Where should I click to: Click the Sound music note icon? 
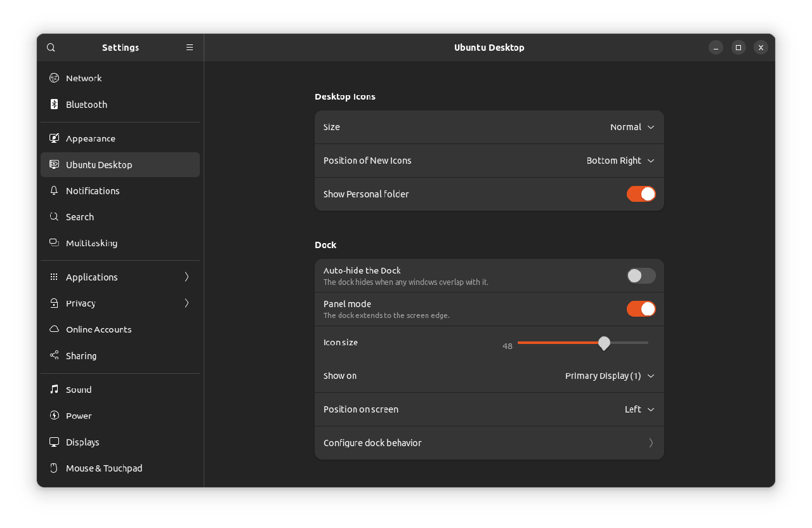[55, 390]
